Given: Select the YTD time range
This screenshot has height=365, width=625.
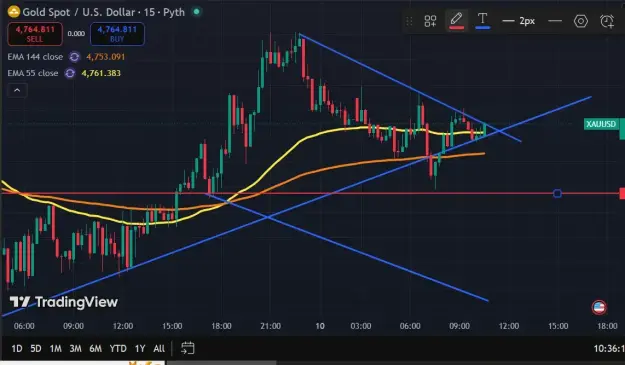Looking at the screenshot, I should [x=118, y=349].
